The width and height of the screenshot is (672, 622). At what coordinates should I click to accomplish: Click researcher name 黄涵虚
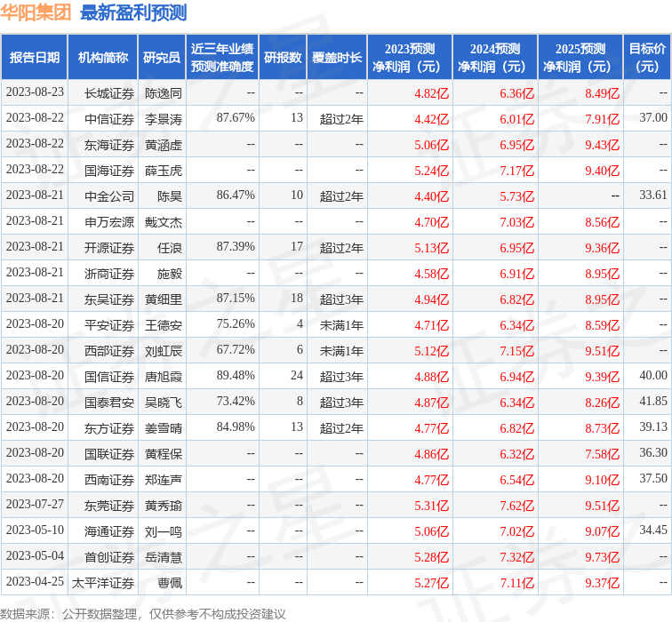[164, 145]
